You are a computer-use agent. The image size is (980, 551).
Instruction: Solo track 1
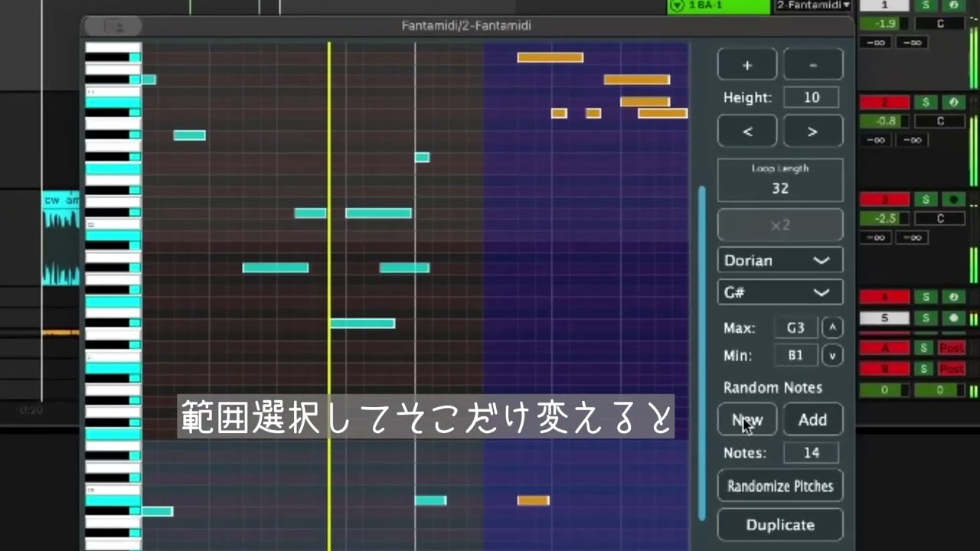(x=926, y=5)
